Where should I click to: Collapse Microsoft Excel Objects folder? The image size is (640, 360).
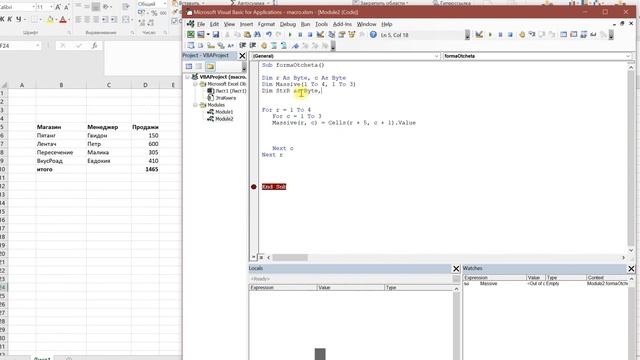(195, 84)
